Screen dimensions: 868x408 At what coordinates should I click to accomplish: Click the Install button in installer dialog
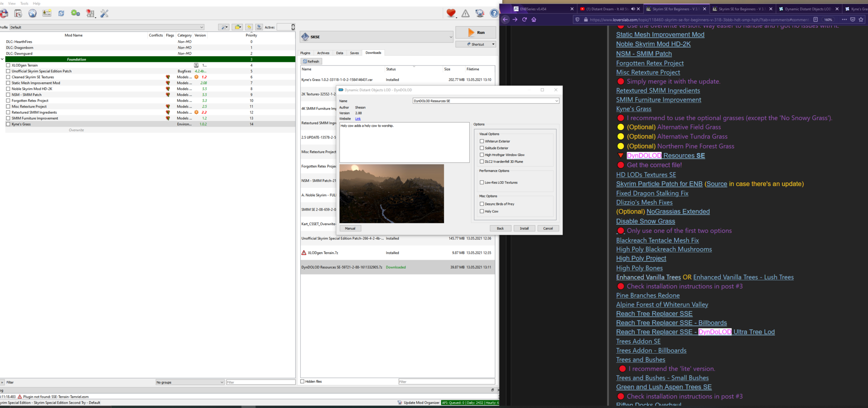coord(524,228)
